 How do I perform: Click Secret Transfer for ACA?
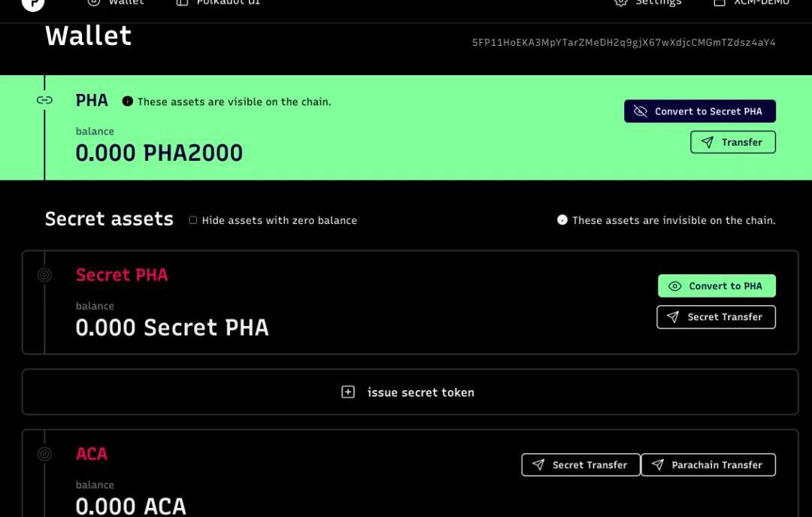(x=580, y=465)
